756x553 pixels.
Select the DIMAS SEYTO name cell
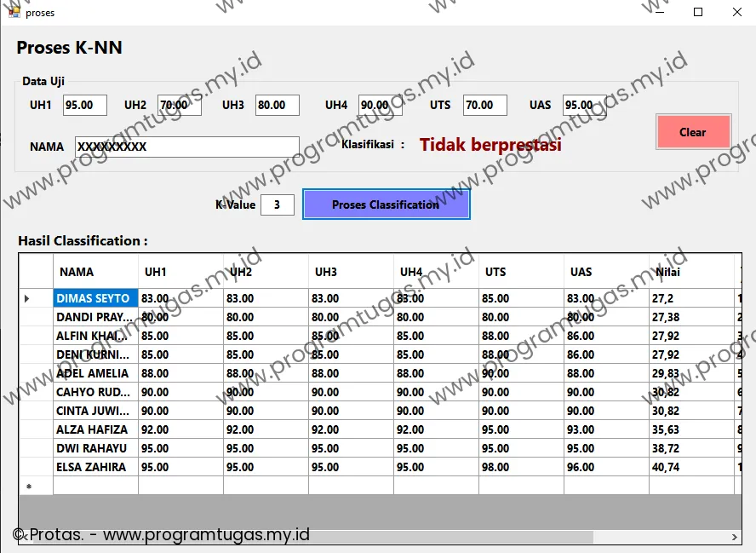pyautogui.click(x=95, y=298)
